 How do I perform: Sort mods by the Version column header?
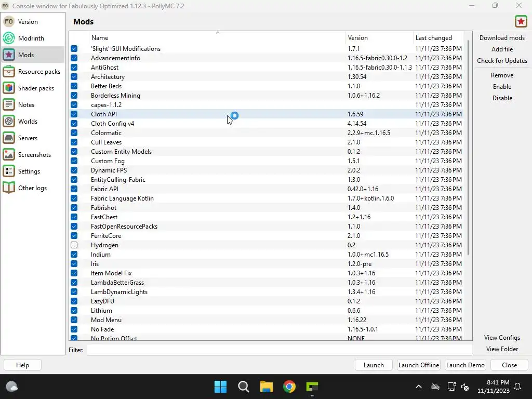point(379,37)
